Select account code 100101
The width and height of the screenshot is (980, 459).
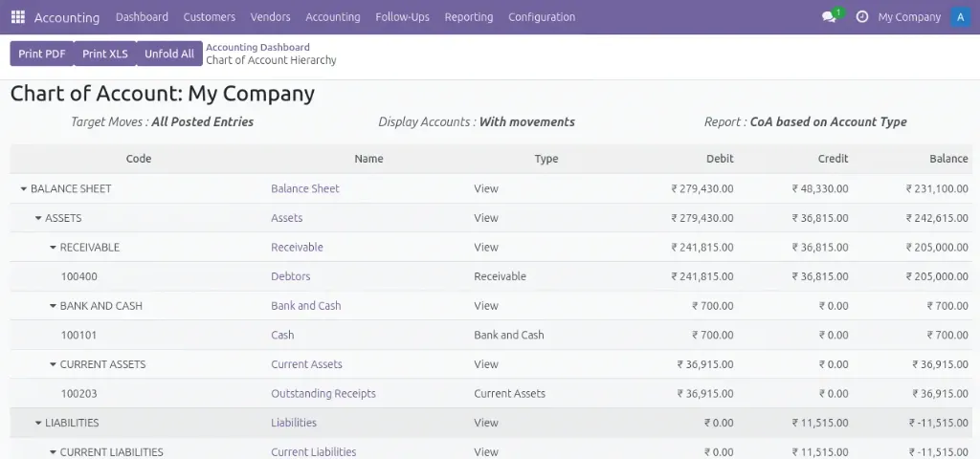(78, 336)
